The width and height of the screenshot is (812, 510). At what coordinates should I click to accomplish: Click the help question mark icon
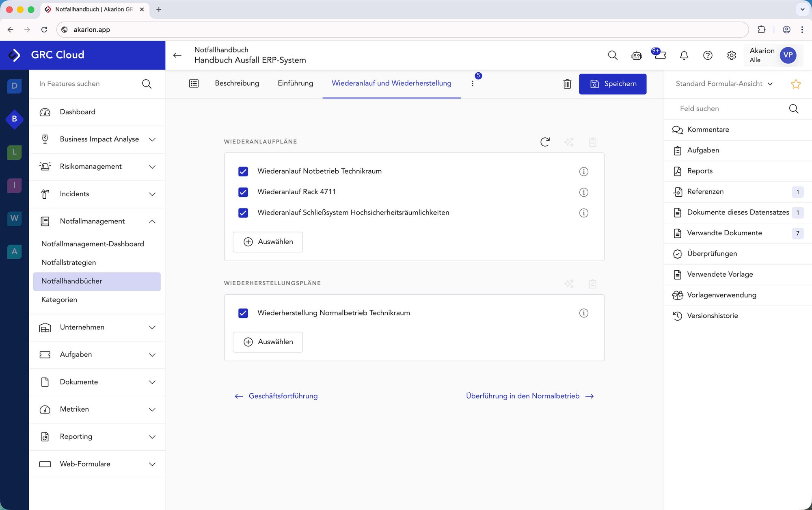708,55
